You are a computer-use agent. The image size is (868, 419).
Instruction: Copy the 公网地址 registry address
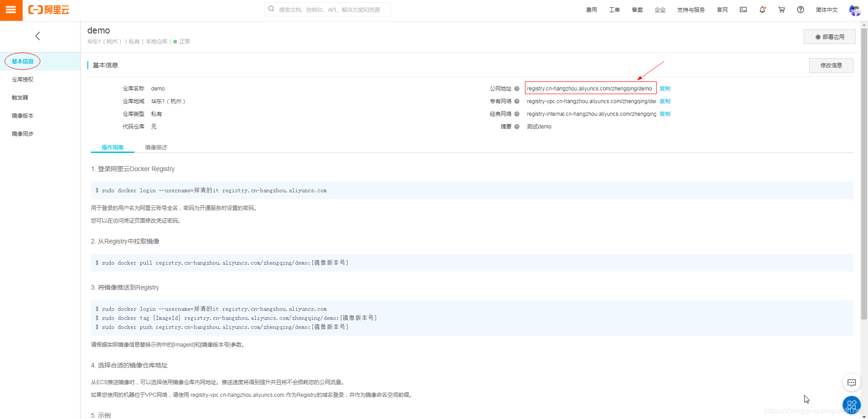665,89
